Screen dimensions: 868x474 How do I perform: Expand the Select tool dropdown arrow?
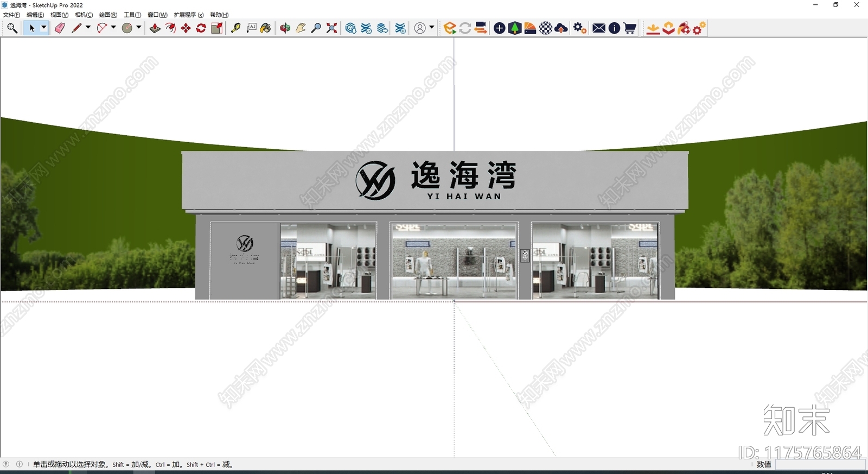(44, 28)
